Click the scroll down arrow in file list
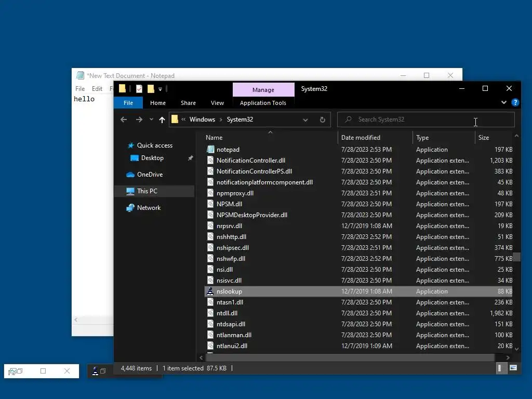Image resolution: width=532 pixels, height=399 pixels. click(516, 349)
